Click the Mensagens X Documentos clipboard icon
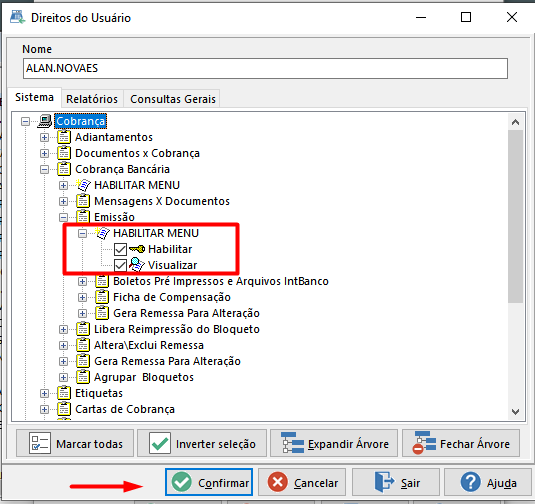 coord(83,201)
